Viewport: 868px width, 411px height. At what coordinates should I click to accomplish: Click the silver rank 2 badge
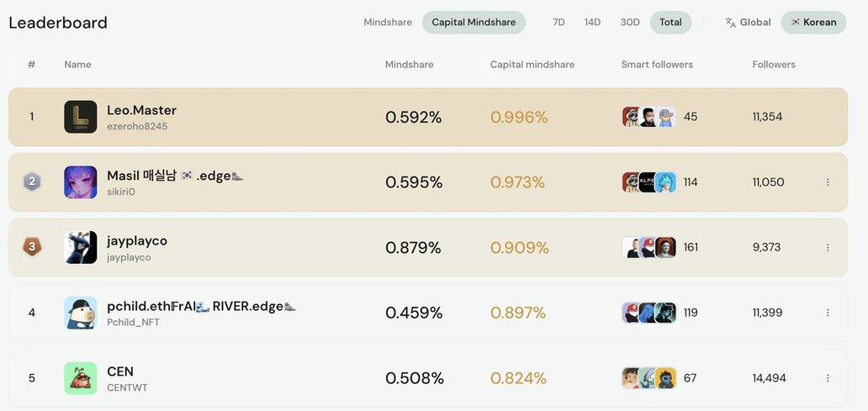click(x=32, y=182)
